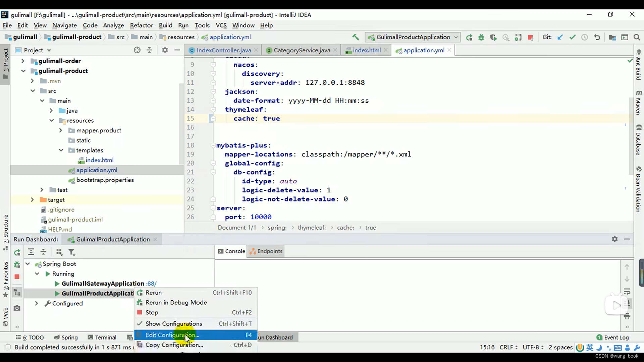Image resolution: width=644 pixels, height=362 pixels.
Task: Toggle fold marker on line 18 mybatis-plus
Action: coord(213,145)
